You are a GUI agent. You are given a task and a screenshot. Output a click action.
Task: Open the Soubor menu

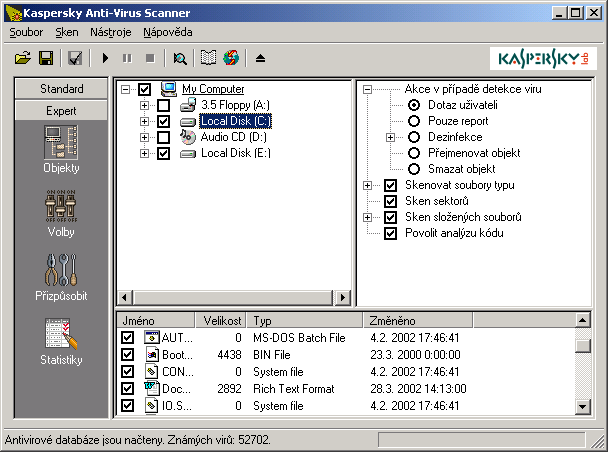tap(26, 32)
